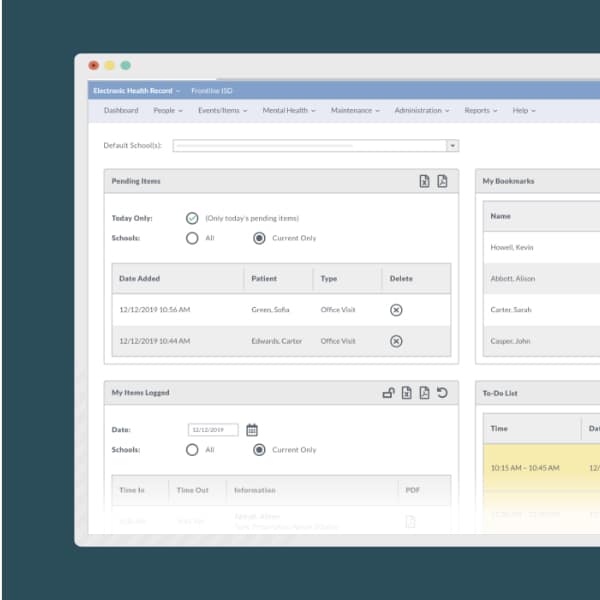Export Pending Items to PDF
The image size is (600, 600).
tap(442, 181)
